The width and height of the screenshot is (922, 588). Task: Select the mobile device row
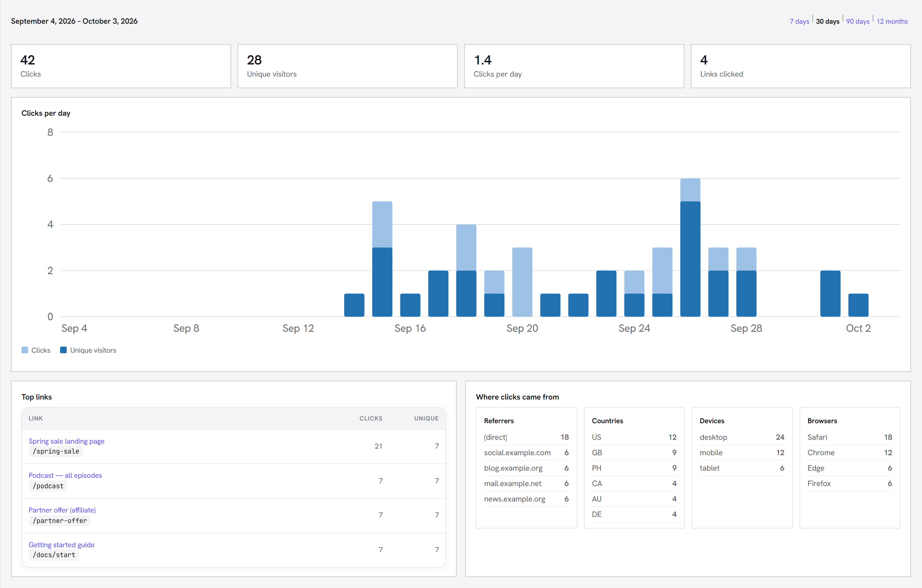[x=742, y=452]
